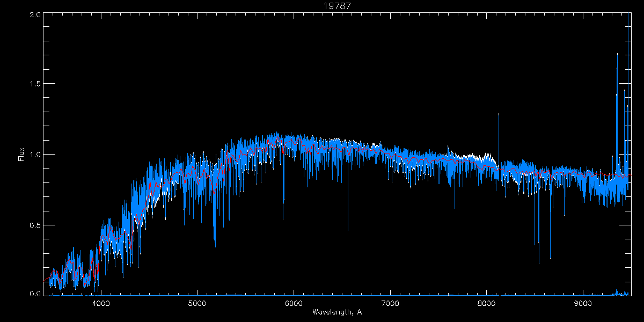The image size is (644, 322).
Task: Click the plot title 19787
Action: [x=338, y=6]
